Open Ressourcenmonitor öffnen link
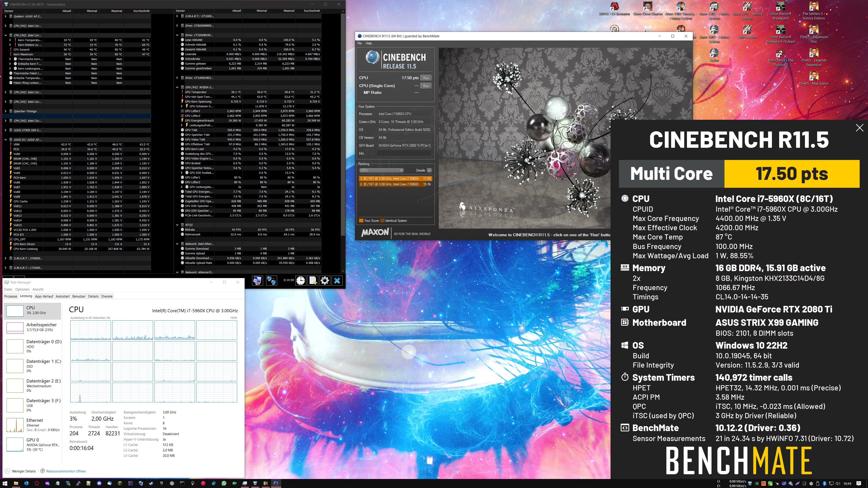 click(x=63, y=471)
